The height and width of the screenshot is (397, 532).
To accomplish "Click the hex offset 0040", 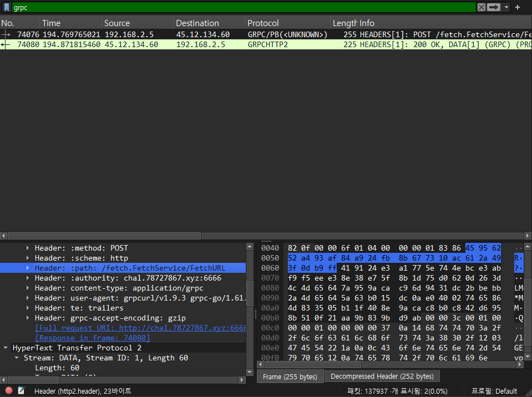I will [270, 248].
